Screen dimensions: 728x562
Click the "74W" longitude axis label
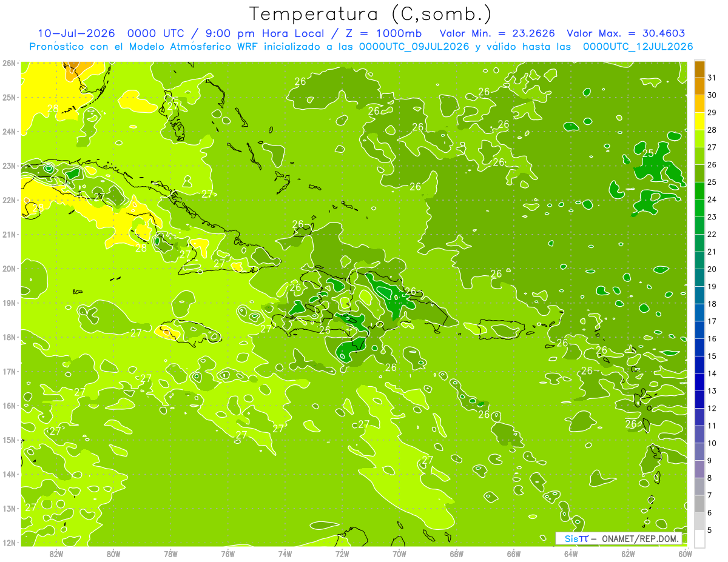(285, 554)
